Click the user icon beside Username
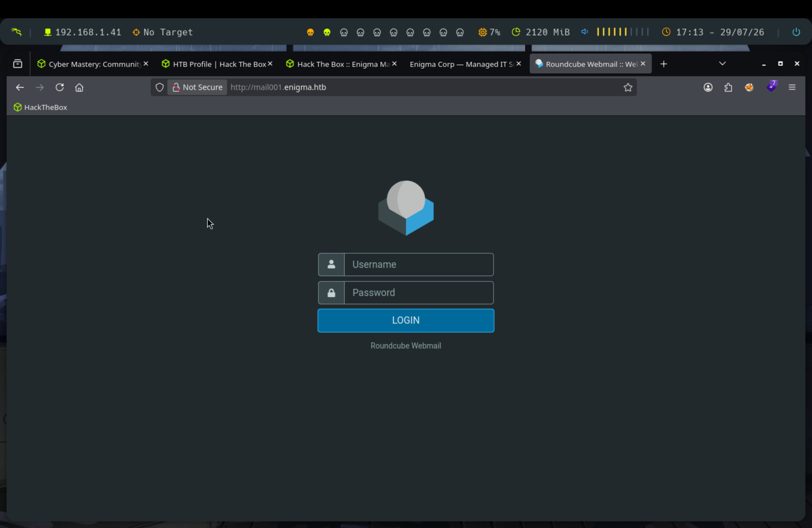The width and height of the screenshot is (812, 528). (331, 264)
